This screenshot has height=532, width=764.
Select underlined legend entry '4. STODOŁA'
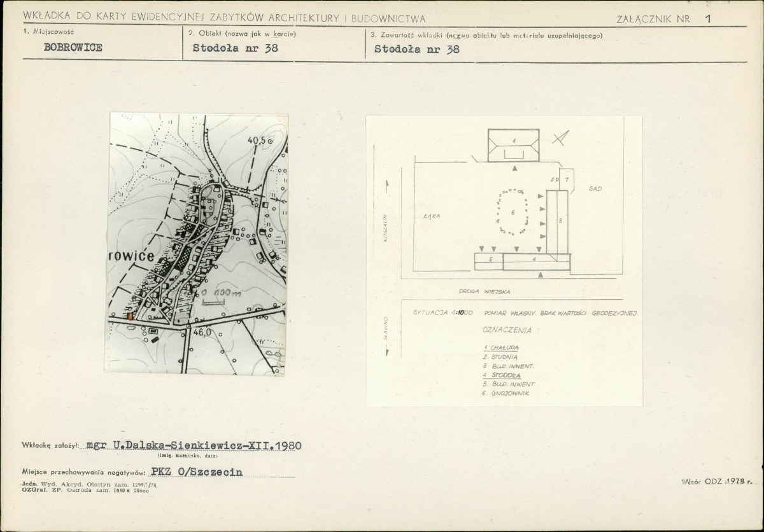[x=502, y=375]
